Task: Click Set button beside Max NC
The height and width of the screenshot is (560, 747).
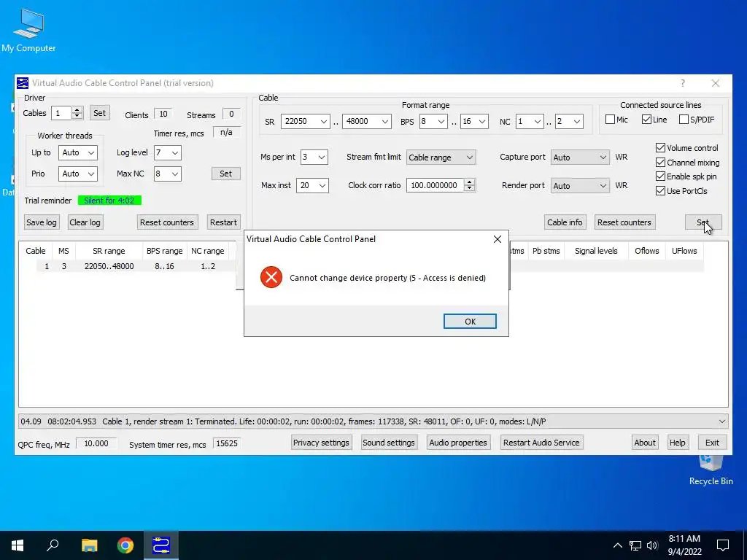Action: click(226, 174)
